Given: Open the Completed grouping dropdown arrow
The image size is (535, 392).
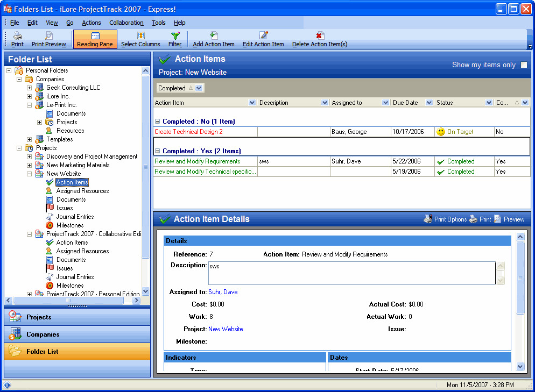Looking at the screenshot, I should 199,88.
